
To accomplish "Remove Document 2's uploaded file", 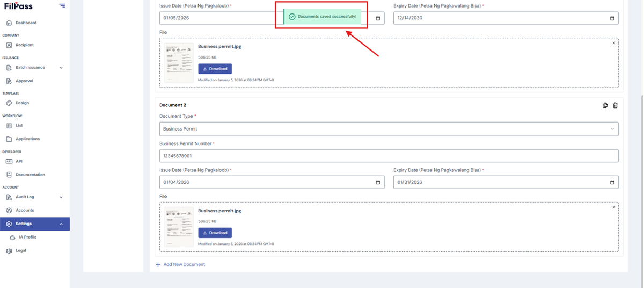I will click(x=614, y=207).
